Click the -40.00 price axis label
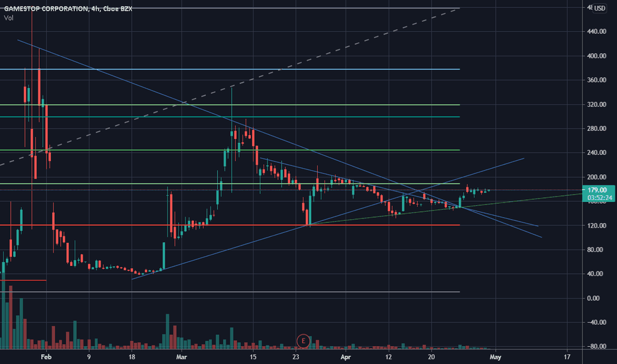617x364 pixels. [596, 322]
